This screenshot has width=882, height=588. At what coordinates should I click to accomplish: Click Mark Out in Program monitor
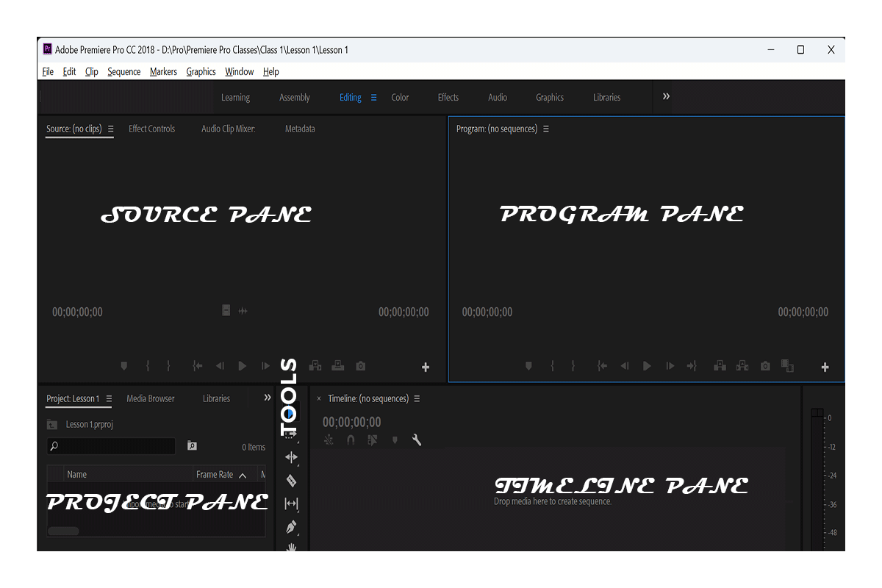[x=573, y=366]
